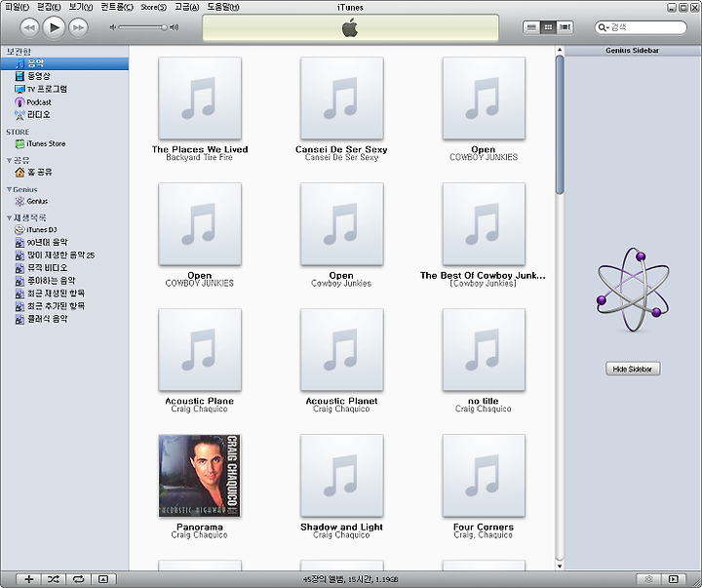Click the volume slider knob
The width and height of the screenshot is (702, 588).
(165, 27)
